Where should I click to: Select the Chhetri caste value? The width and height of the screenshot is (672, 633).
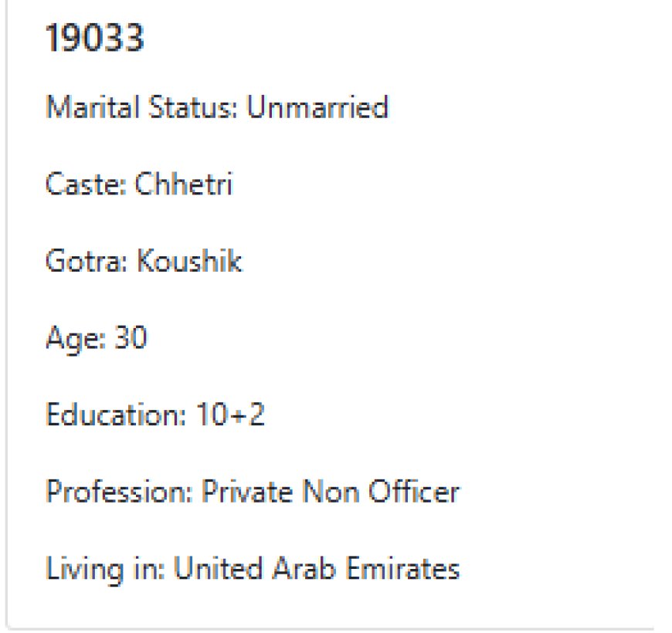[x=183, y=184]
